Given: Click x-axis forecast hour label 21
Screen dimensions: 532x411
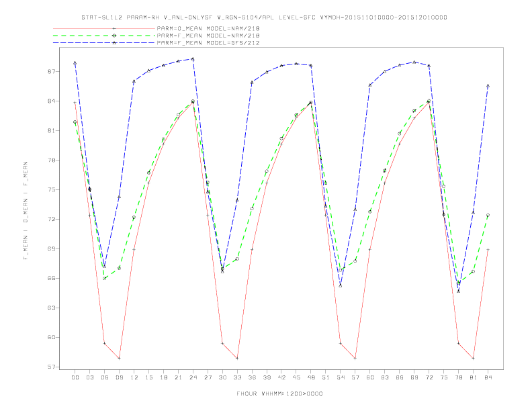Looking at the screenshot, I should [178, 377].
